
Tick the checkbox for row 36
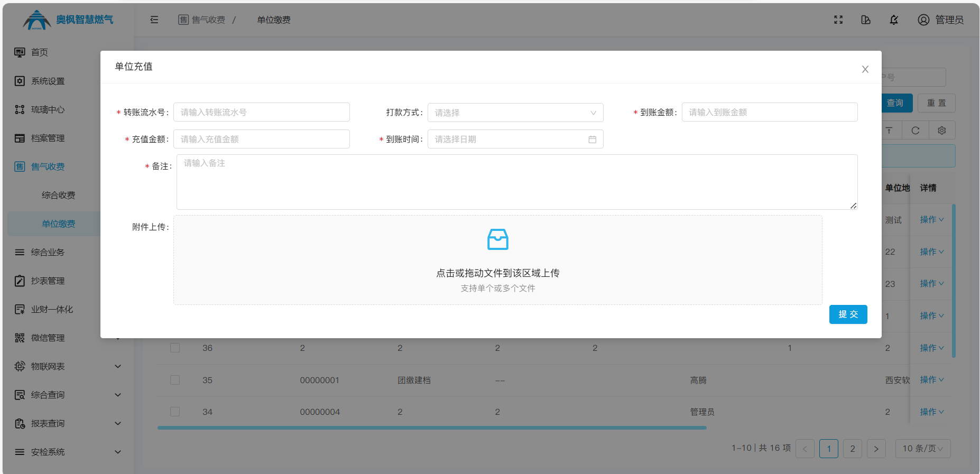[175, 348]
